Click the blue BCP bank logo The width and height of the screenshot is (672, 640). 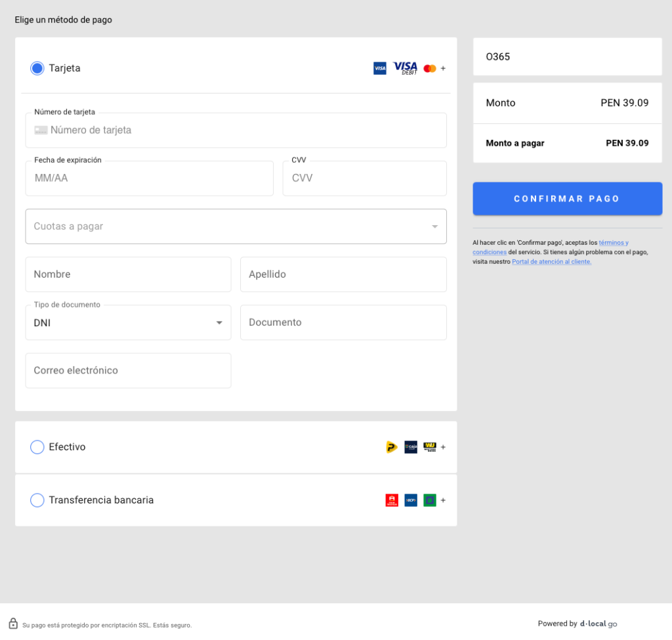click(411, 500)
